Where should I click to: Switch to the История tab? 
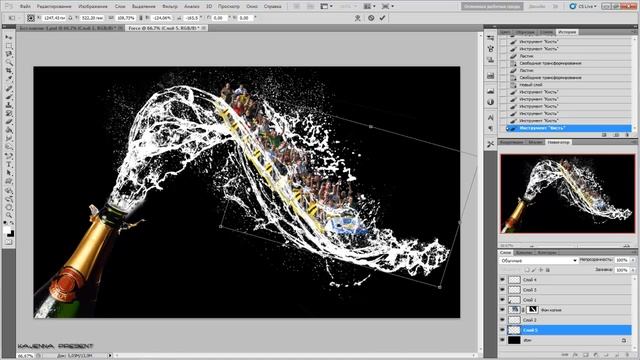[x=567, y=32]
